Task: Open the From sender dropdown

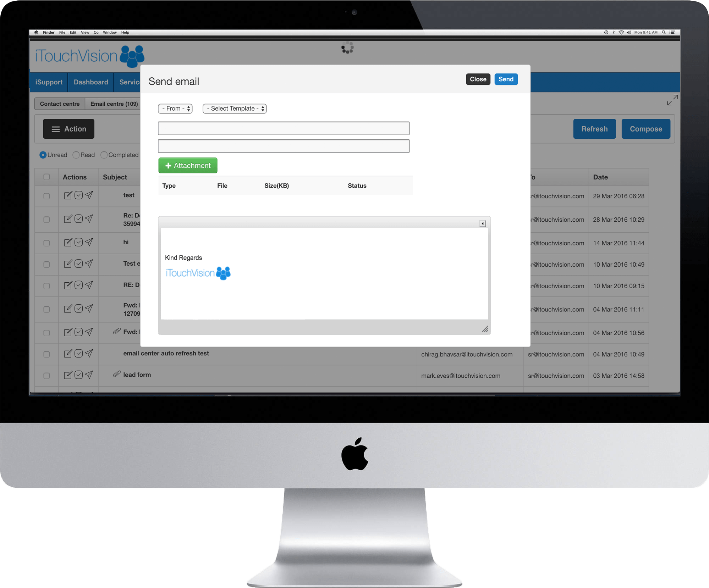Action: (x=175, y=108)
